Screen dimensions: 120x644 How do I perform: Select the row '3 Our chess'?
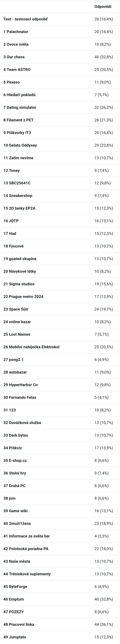(60, 57)
